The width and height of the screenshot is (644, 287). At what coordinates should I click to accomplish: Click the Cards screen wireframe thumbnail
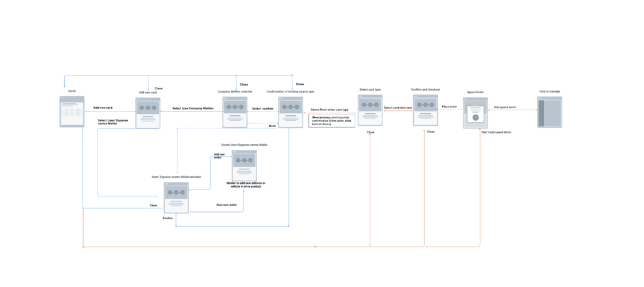click(x=72, y=111)
